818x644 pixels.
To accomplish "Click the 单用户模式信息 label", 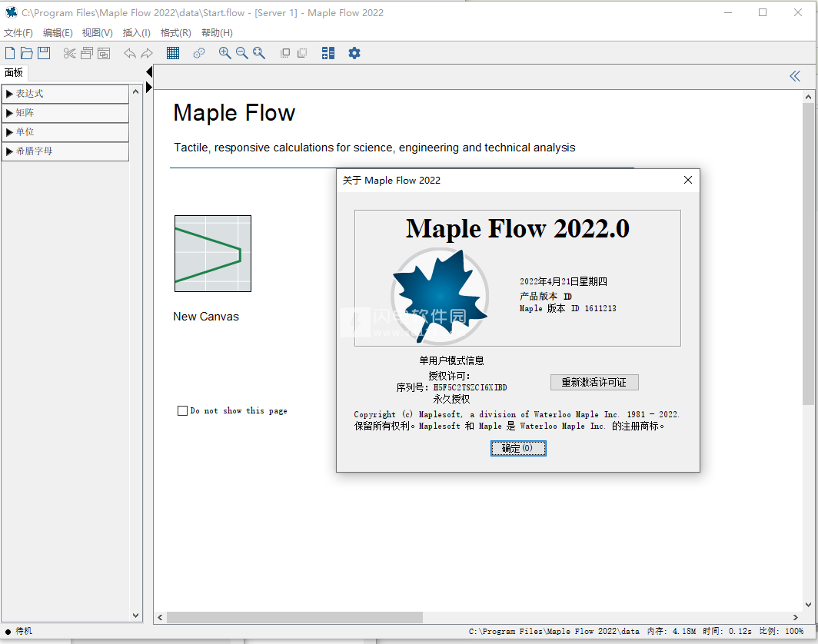I will coord(451,360).
